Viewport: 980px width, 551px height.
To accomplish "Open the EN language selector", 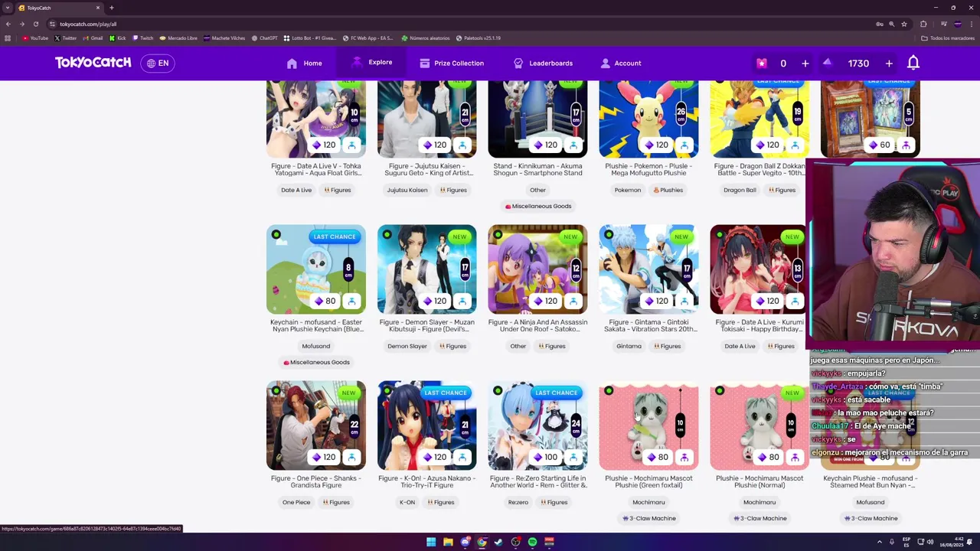I will click(x=158, y=64).
